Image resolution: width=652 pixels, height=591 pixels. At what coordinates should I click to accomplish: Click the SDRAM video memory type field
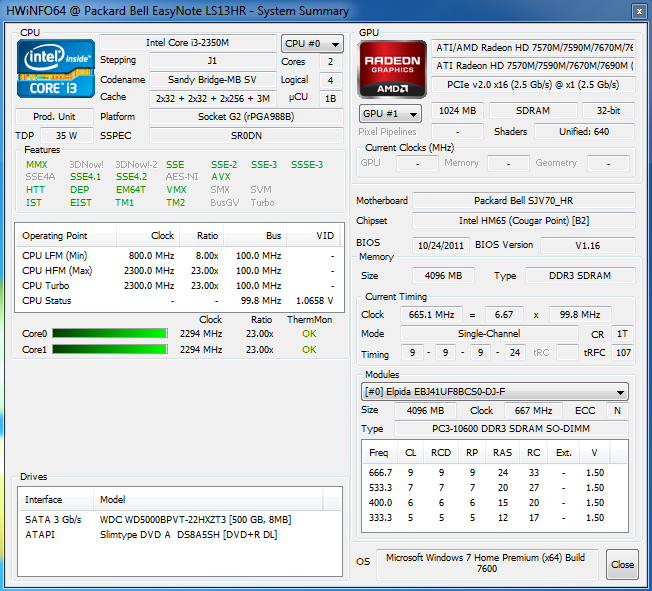[x=533, y=111]
